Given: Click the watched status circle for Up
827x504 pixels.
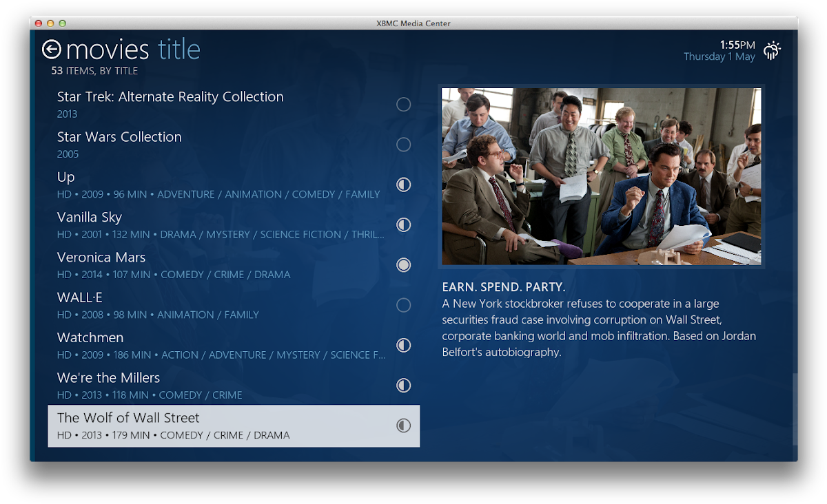Looking at the screenshot, I should (x=404, y=185).
